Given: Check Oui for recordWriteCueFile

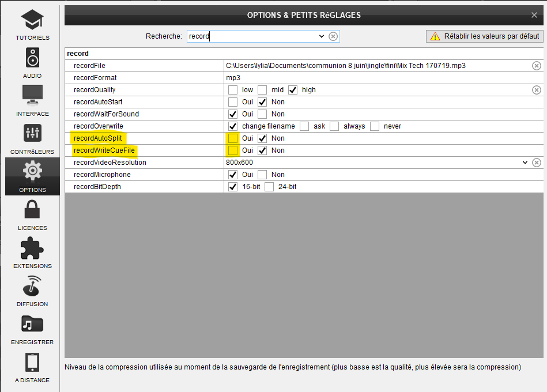Looking at the screenshot, I should [x=233, y=150].
